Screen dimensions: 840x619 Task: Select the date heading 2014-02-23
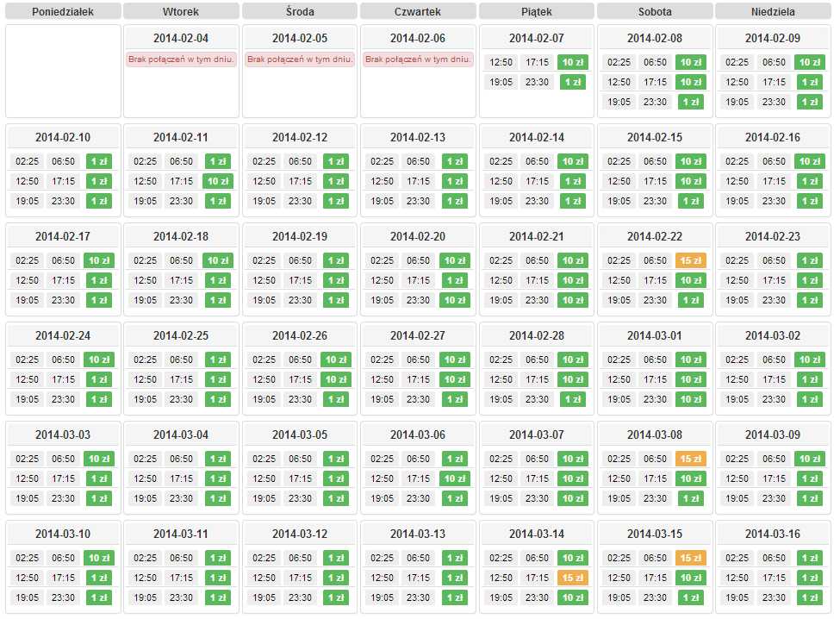pos(773,236)
